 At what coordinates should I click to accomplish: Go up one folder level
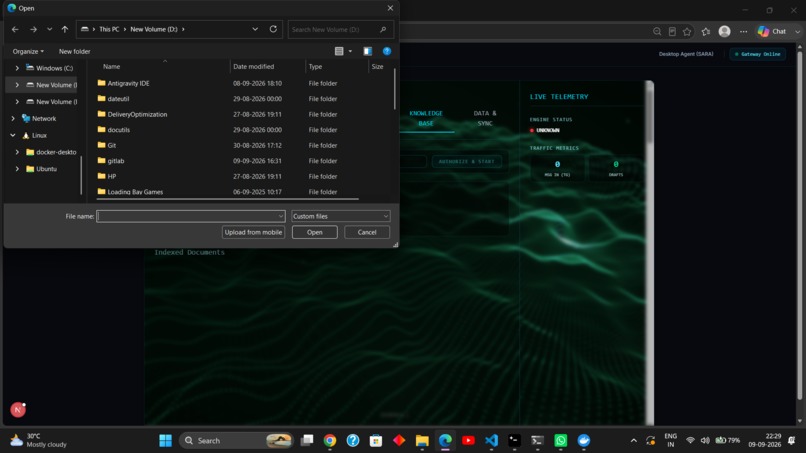pos(65,29)
